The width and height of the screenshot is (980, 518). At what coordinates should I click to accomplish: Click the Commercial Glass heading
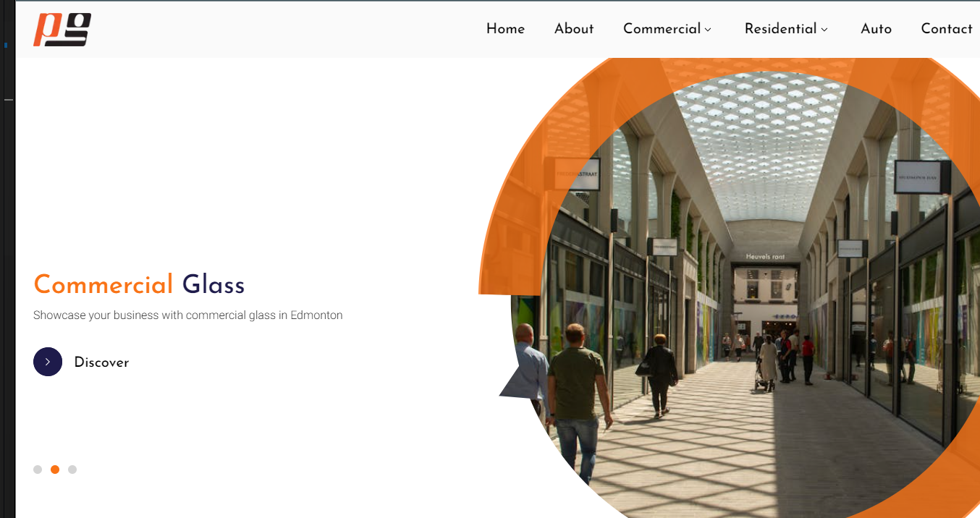point(139,285)
